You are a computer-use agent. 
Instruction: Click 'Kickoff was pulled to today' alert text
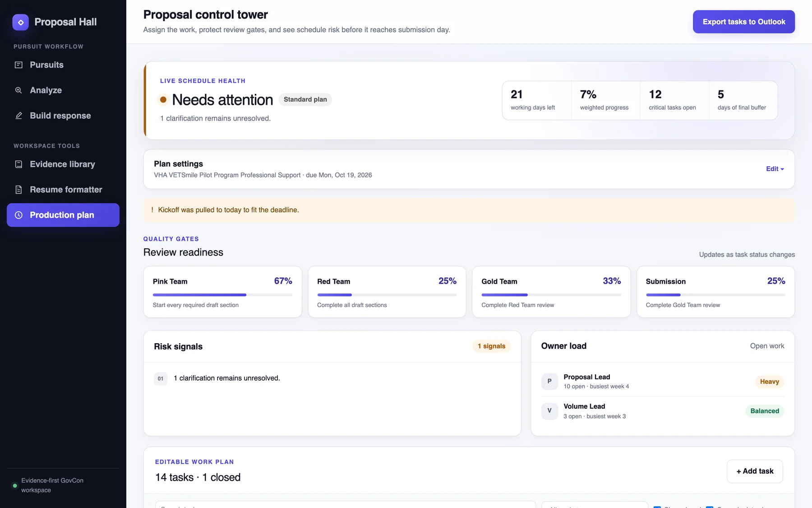[228, 210]
